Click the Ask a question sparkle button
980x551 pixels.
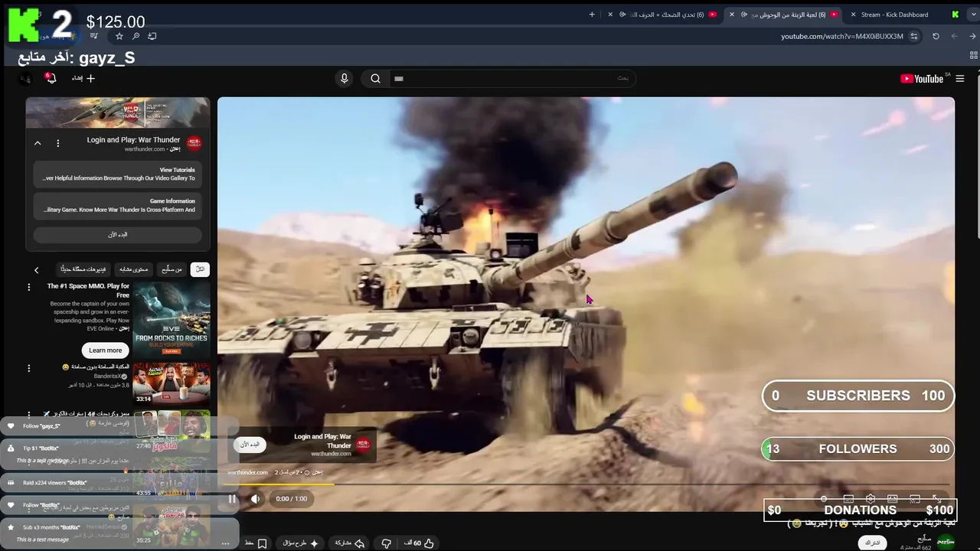coord(300,543)
